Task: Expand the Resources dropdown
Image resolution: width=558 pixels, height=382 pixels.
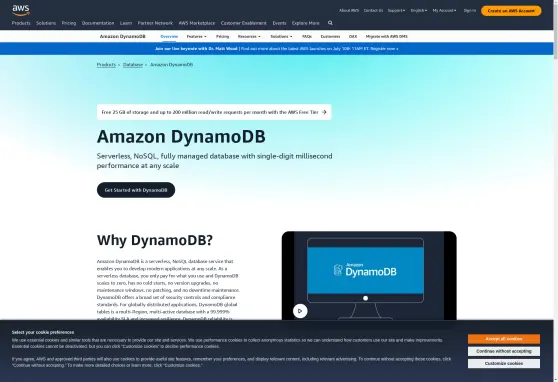Action: click(249, 36)
